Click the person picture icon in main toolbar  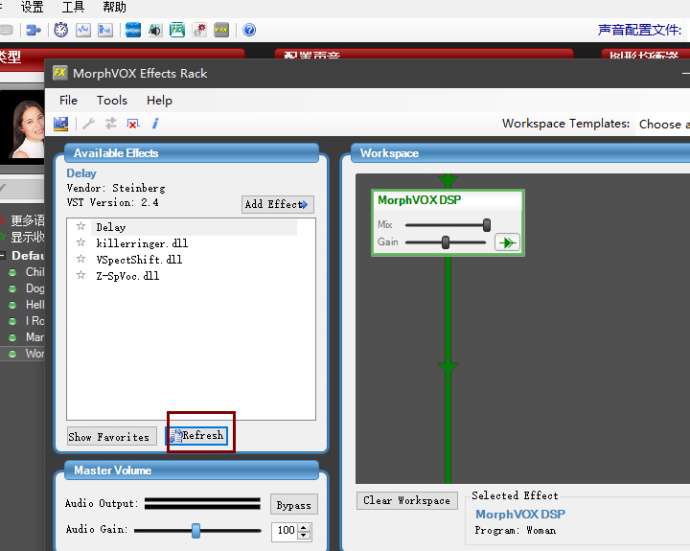tap(105, 30)
